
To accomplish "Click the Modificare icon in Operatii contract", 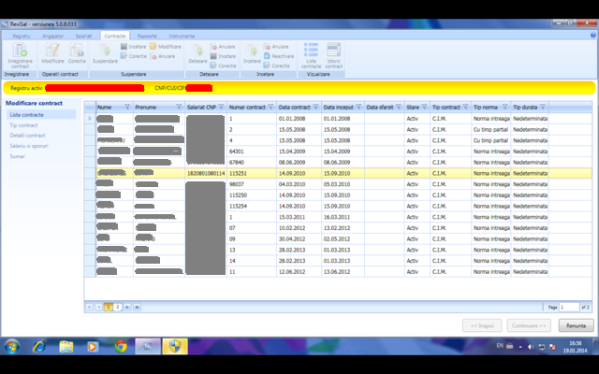I will click(53, 54).
